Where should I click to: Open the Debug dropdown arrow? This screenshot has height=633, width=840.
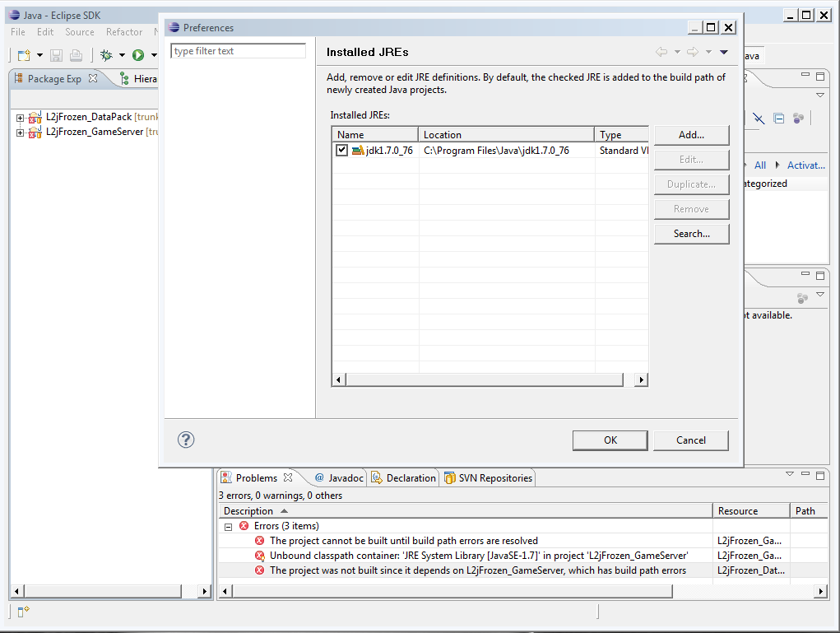point(122,55)
